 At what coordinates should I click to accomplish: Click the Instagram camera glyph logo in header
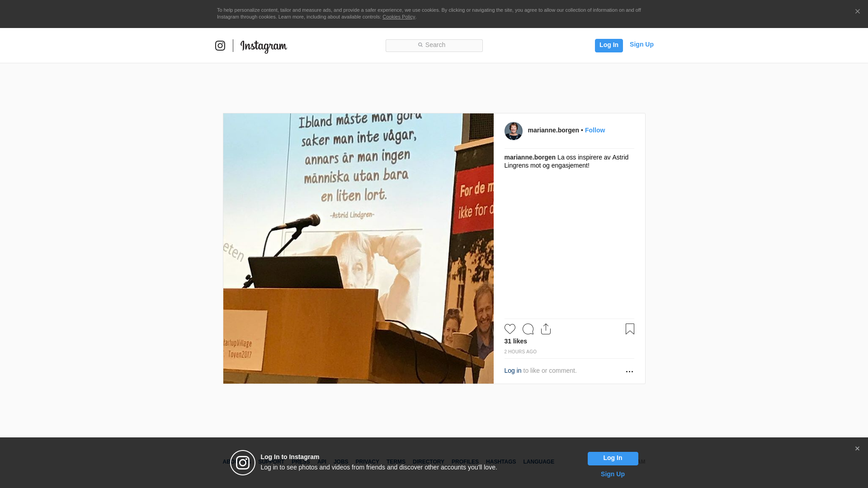click(220, 46)
